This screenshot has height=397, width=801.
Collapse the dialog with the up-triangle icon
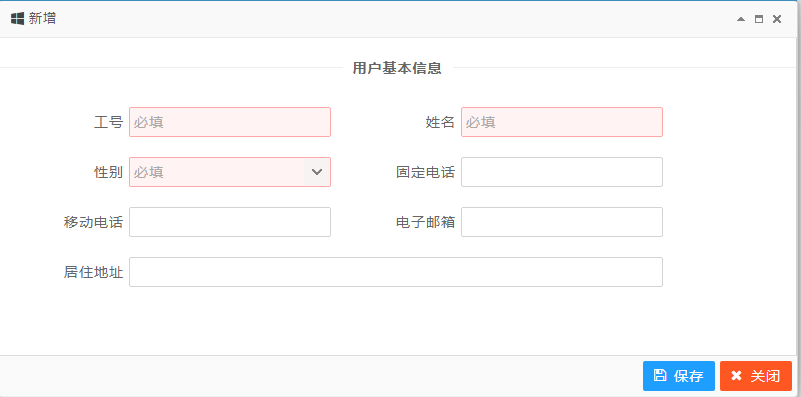click(x=741, y=19)
